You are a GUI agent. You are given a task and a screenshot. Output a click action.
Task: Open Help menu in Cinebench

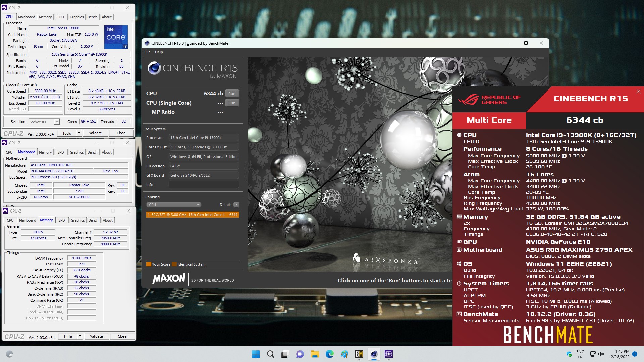coord(159,52)
